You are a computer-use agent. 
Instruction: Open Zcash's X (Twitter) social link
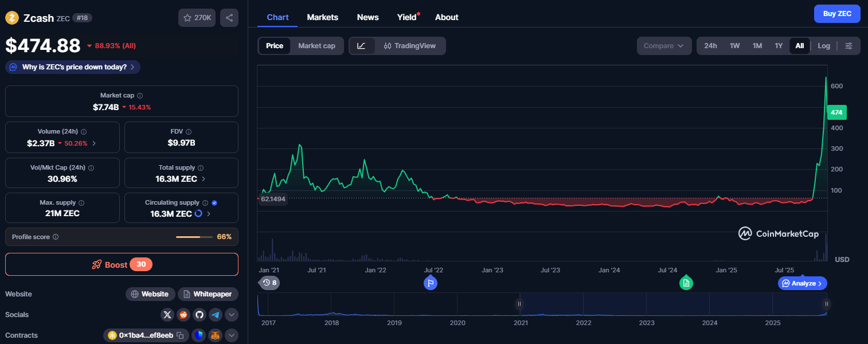167,314
